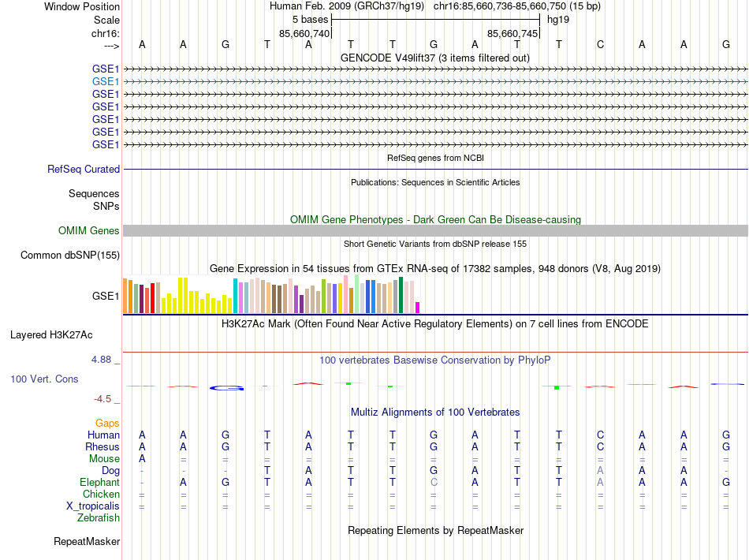The width and height of the screenshot is (749, 560).
Task: Click the GENCODE V49lift37 track title
Action: coord(435,58)
